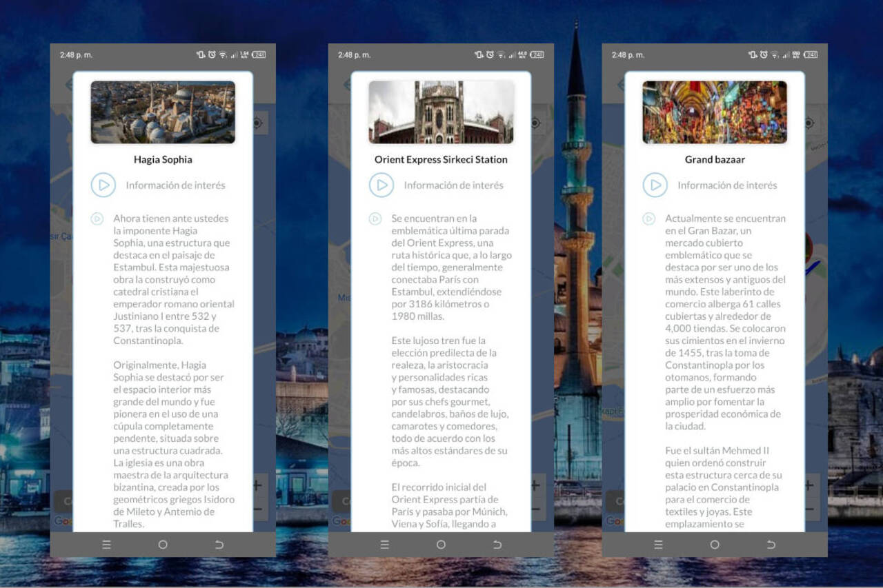Click 'Información de interés' label under Grand bazaar

tap(727, 185)
